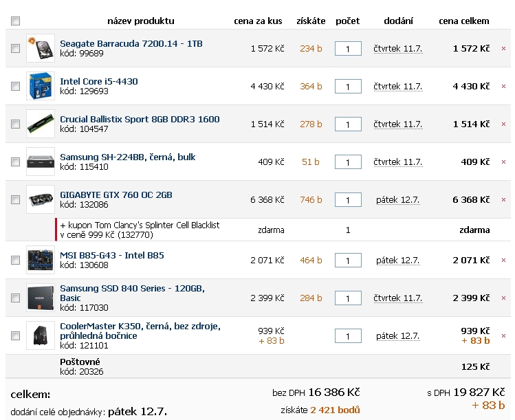Check the Samsung SH-224BB row checkbox

pyautogui.click(x=16, y=162)
